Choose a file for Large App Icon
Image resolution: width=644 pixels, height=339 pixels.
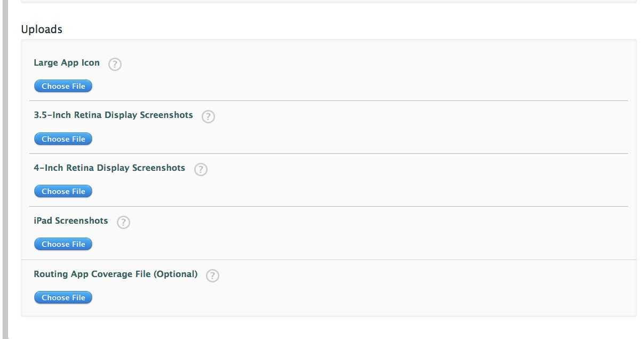tap(63, 86)
